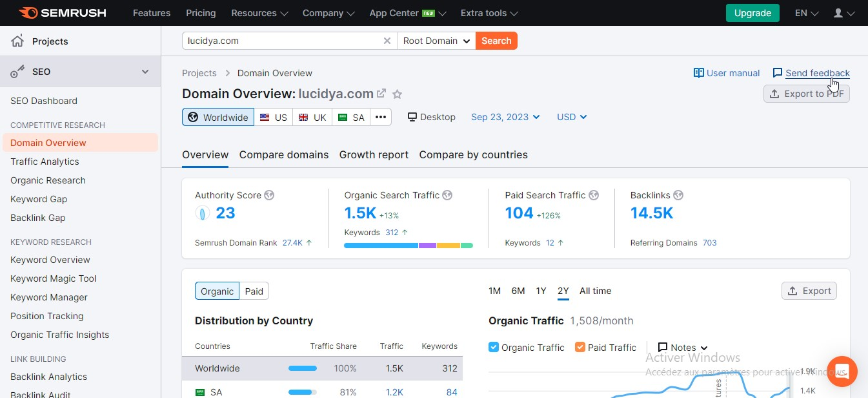Click the orange Search button
Viewport: 868px width, 398px height.
pyautogui.click(x=496, y=41)
